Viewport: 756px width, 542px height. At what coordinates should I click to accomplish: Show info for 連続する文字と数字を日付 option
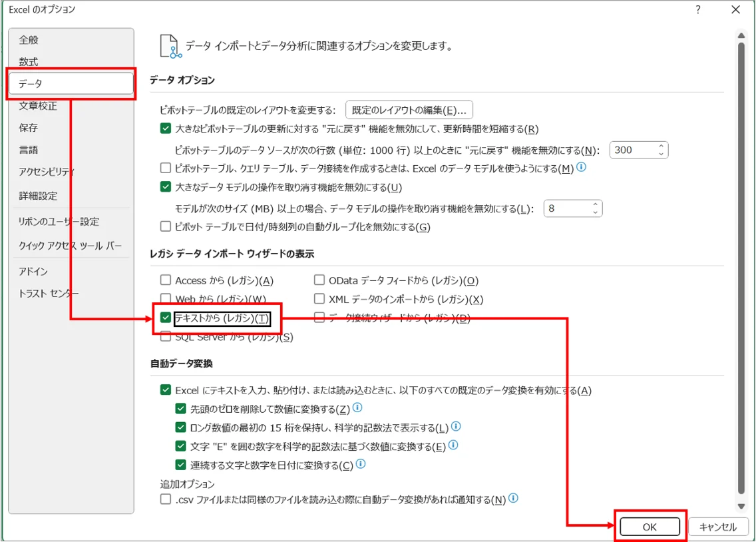[x=361, y=464]
